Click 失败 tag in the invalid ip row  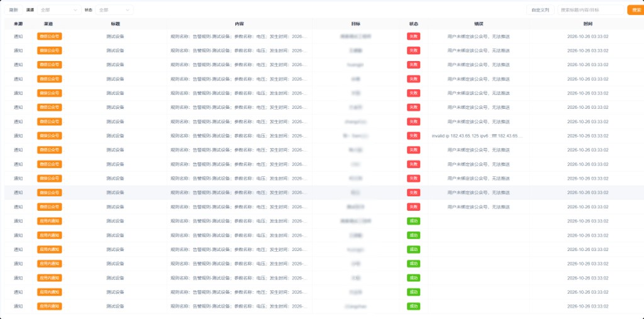(414, 136)
